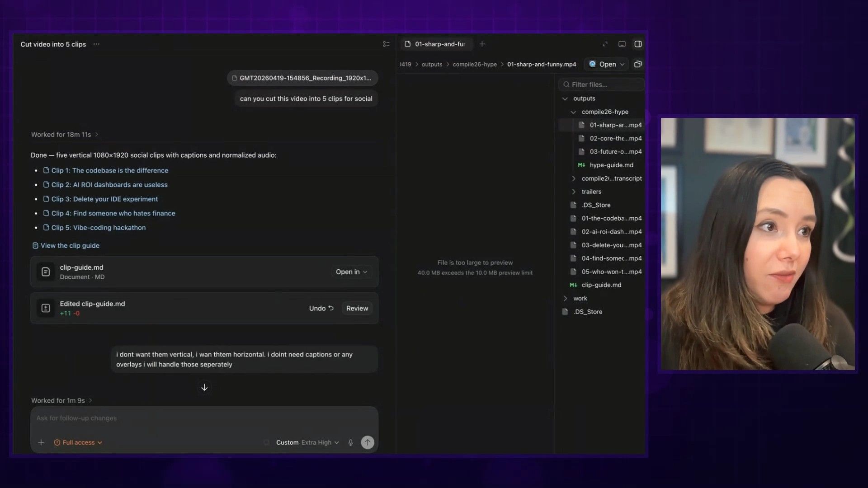Undo the clip-guide.md edit
The width and height of the screenshot is (868, 488).
pyautogui.click(x=321, y=308)
